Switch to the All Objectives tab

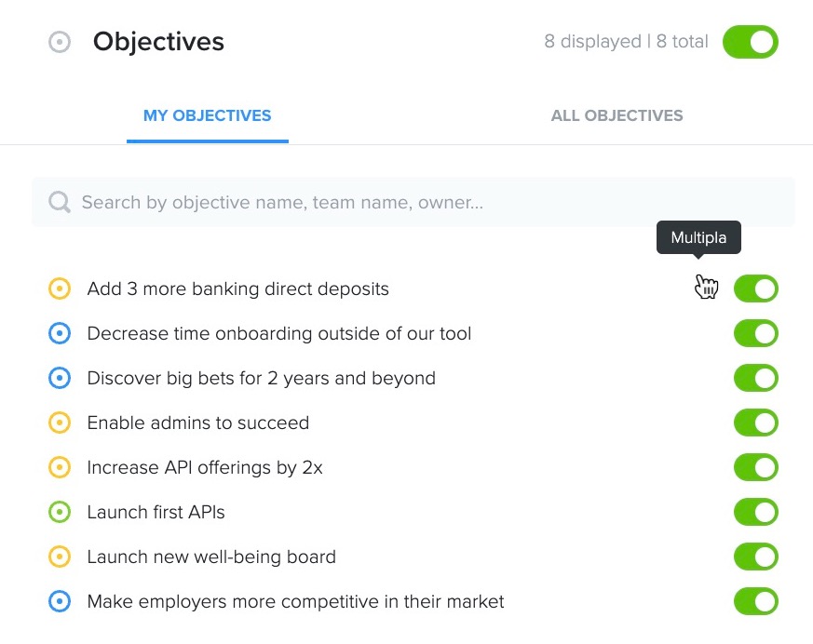pos(617,115)
